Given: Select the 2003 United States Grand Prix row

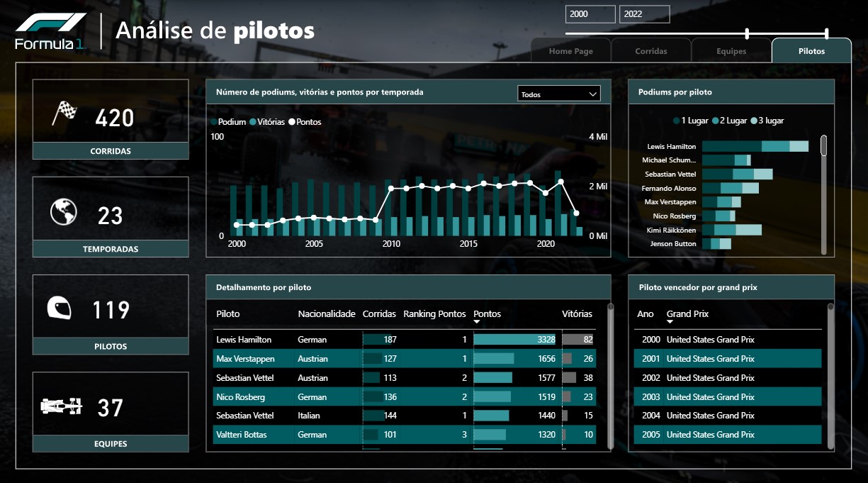Looking at the screenshot, I should pyautogui.click(x=728, y=397).
